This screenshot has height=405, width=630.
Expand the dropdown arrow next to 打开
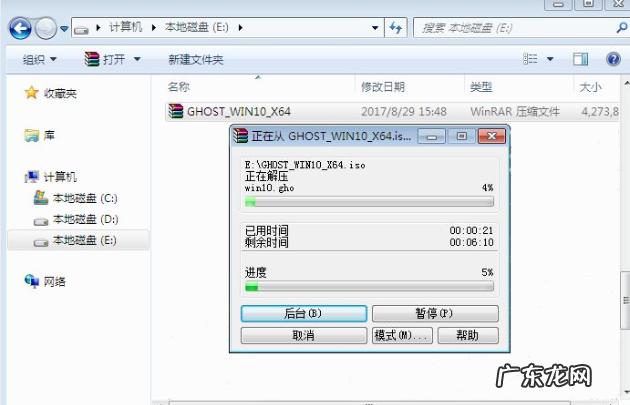tap(137, 59)
